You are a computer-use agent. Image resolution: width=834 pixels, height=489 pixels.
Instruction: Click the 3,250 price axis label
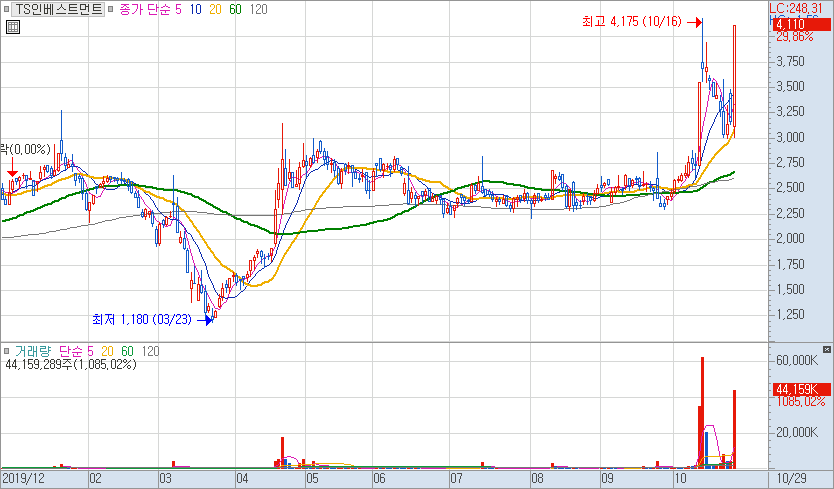(x=790, y=112)
